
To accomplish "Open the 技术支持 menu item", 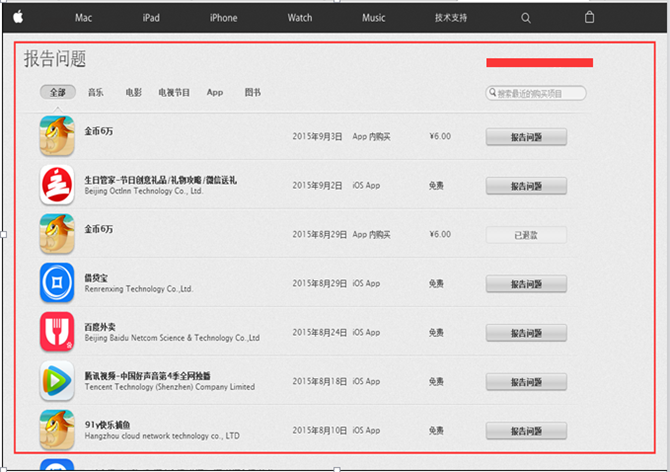I will pyautogui.click(x=451, y=18).
